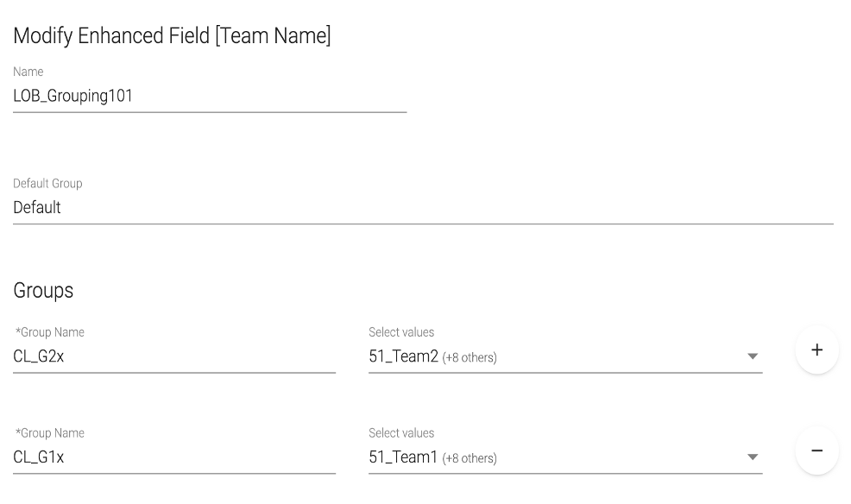This screenshot has width=851, height=504.
Task: Click the Select values label above 51_Team2
Action: click(x=401, y=332)
